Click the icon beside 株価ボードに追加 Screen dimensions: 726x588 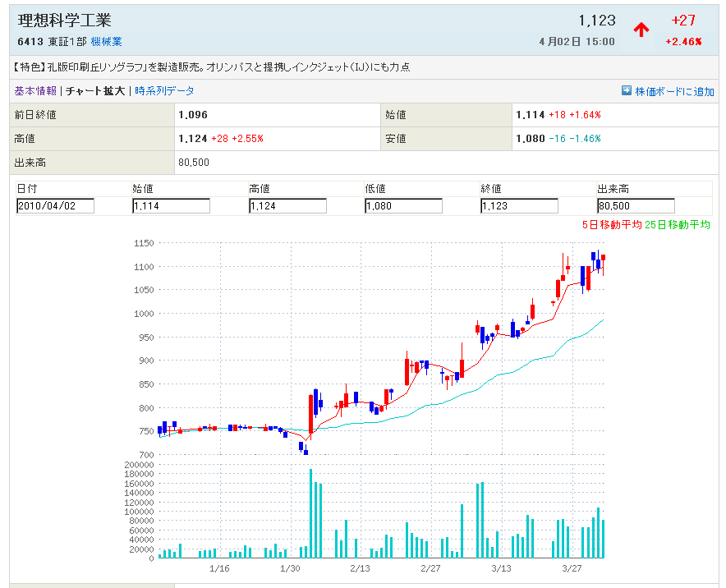[627, 91]
